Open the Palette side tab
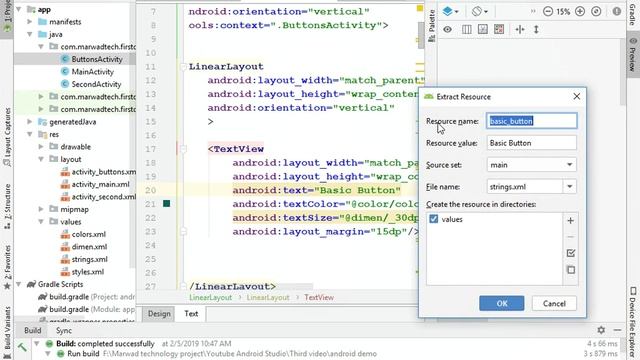640x360 pixels. point(431,26)
